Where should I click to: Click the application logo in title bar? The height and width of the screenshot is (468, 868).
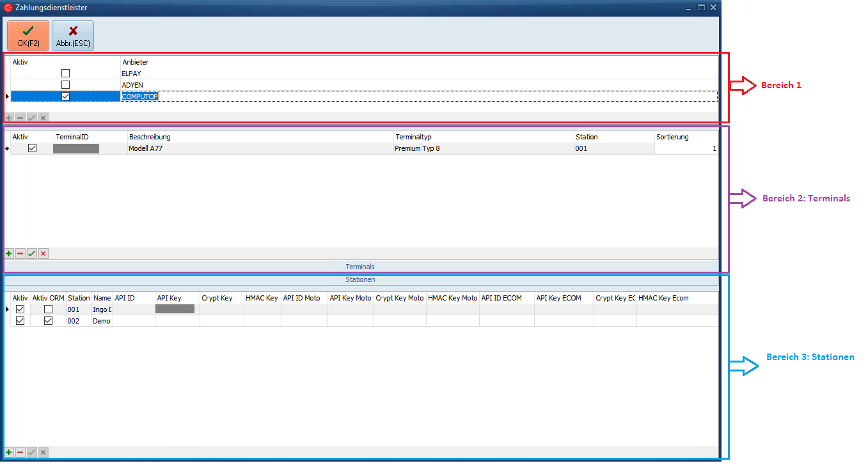8,8
